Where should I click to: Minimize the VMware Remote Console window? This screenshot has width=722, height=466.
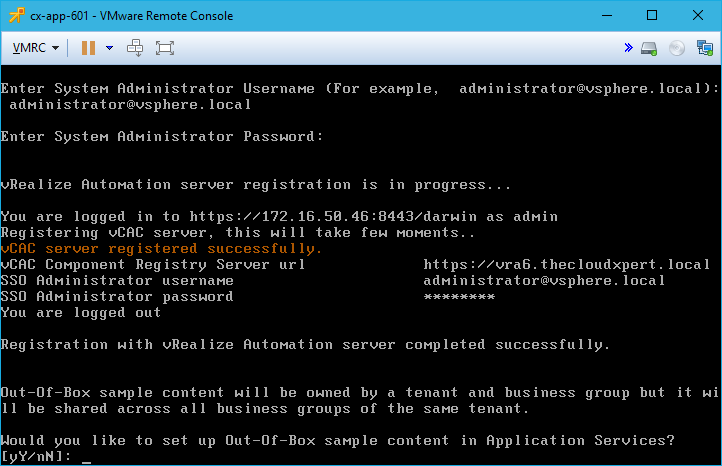pyautogui.click(x=607, y=15)
